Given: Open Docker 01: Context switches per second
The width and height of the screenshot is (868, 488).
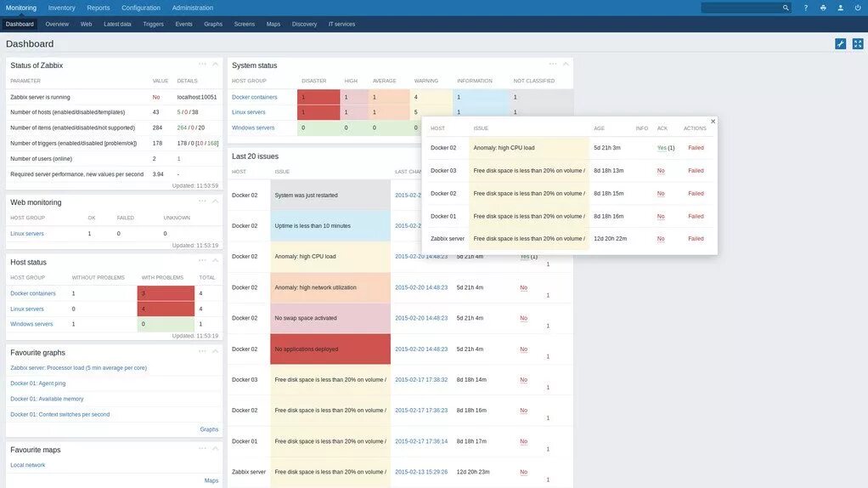Looking at the screenshot, I should point(60,414).
